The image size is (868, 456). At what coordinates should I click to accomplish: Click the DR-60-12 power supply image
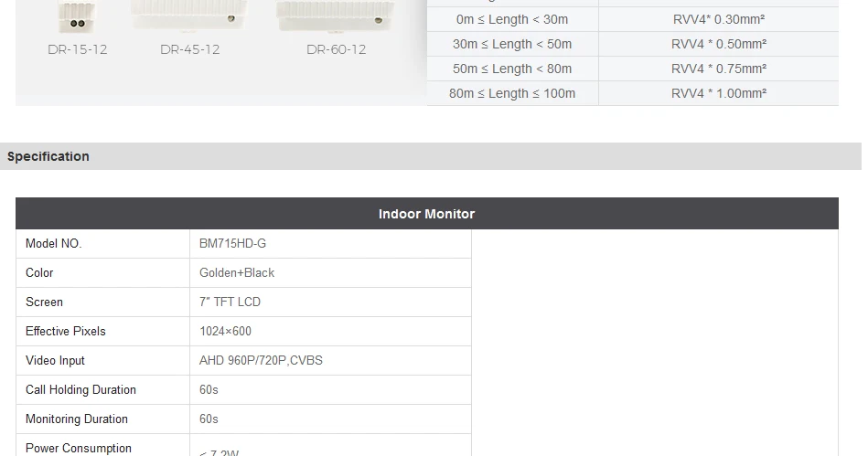pyautogui.click(x=335, y=16)
